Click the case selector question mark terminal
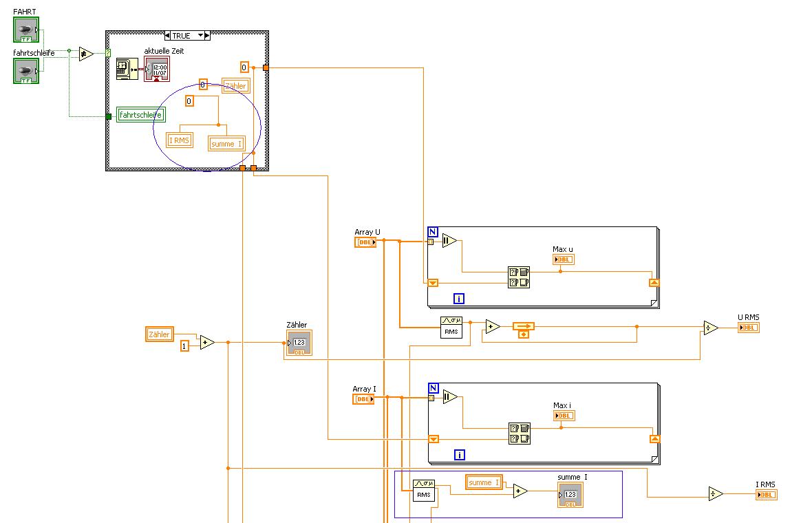The width and height of the screenshot is (812, 523). pos(108,53)
